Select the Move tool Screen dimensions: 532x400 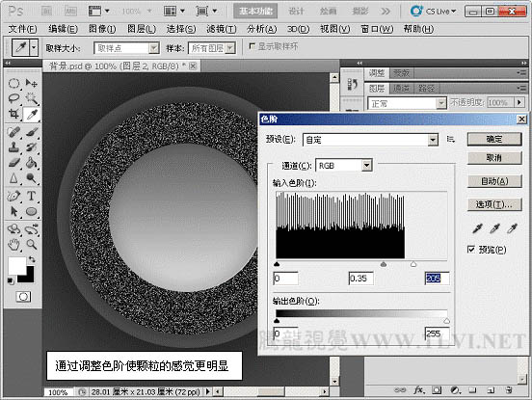32,83
